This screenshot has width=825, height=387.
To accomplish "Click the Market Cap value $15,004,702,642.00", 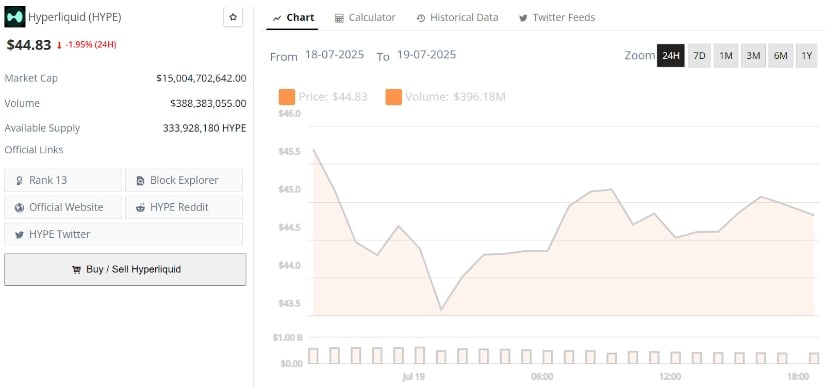I will click(202, 78).
